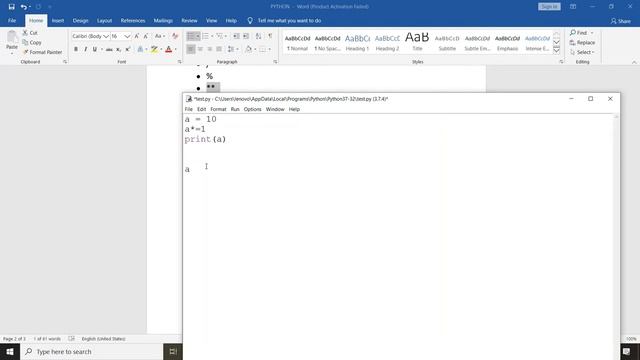Viewport: 640px width, 360px height.
Task: Increase font size with grow font icon
Action: 137,36
